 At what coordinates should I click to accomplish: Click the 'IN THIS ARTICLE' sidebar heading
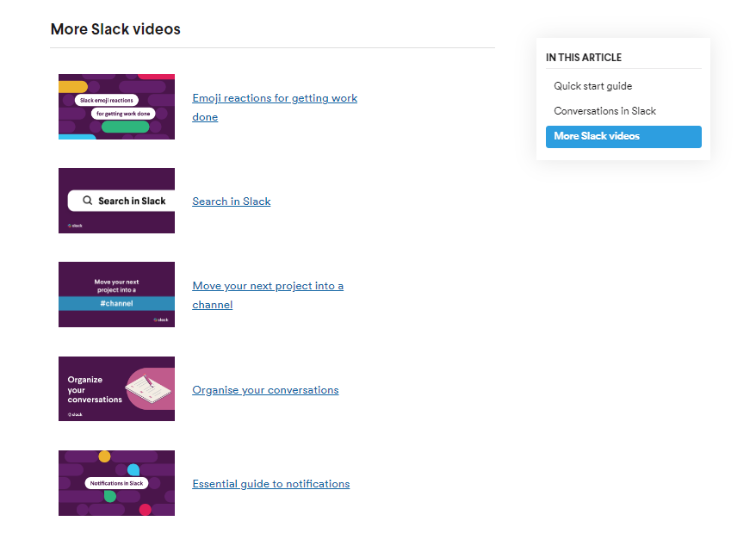pos(584,58)
